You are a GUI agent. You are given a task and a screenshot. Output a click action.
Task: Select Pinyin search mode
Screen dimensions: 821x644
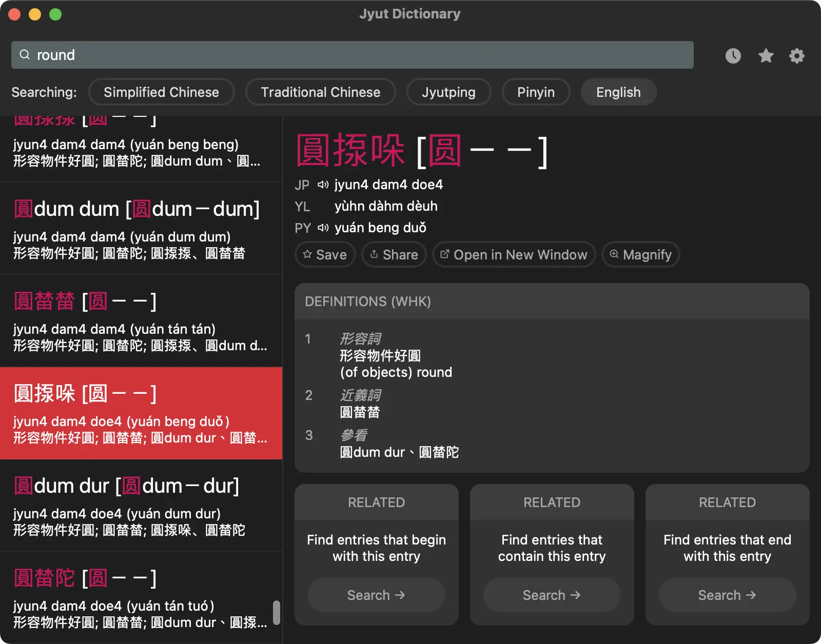(536, 92)
